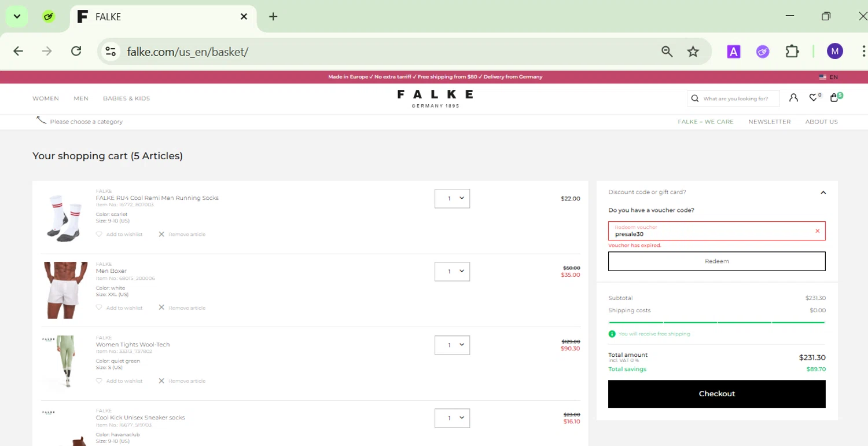Open quantity dropdown for Cool Kick Sneaker socks
The width and height of the screenshot is (868, 446).
click(452, 418)
